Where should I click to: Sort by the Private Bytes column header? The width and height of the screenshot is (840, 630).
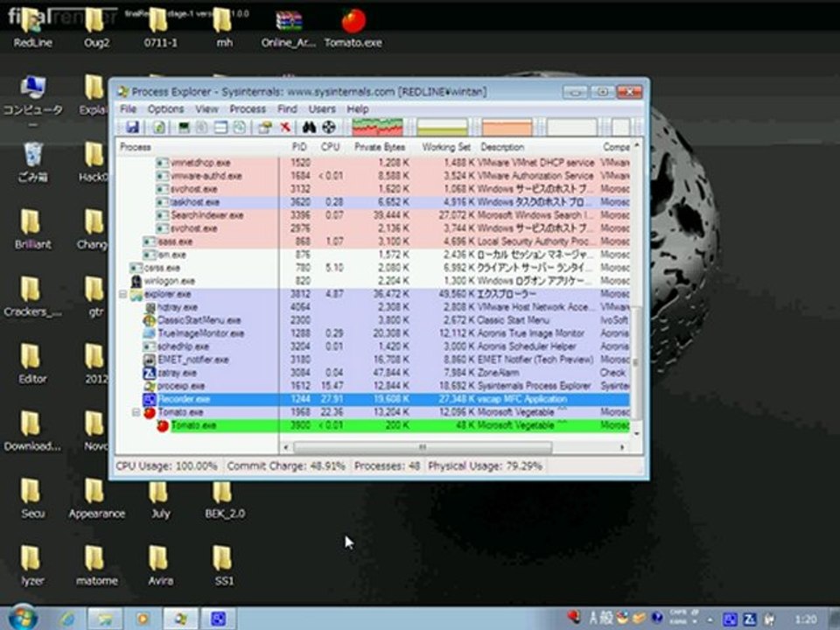point(379,147)
